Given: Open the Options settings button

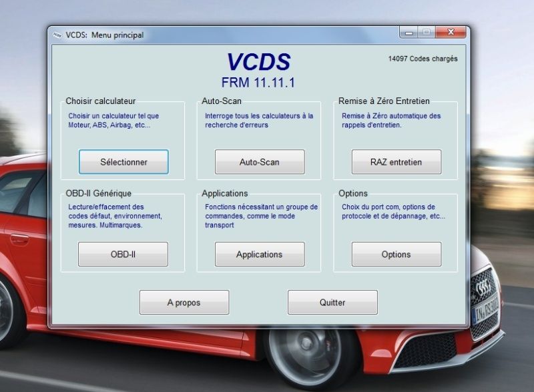Looking at the screenshot, I should (396, 255).
